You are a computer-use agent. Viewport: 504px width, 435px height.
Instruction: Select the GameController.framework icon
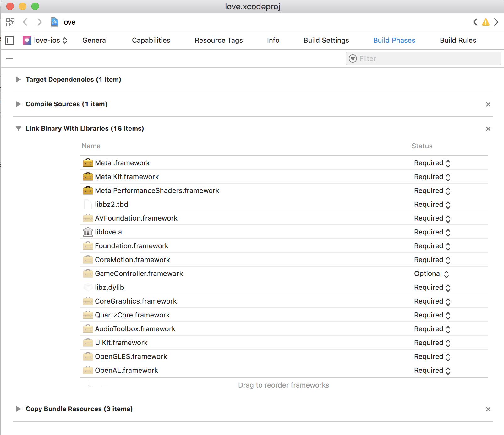88,273
